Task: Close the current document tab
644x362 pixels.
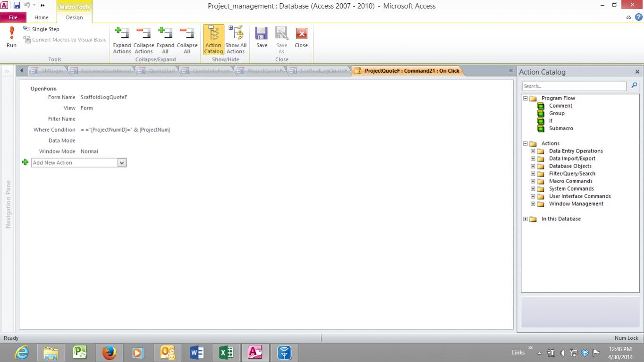Action: [510, 71]
